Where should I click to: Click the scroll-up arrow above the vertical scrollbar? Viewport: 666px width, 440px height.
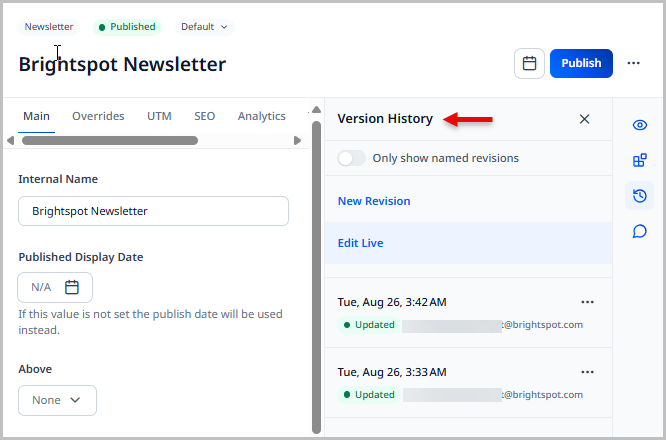(x=316, y=110)
